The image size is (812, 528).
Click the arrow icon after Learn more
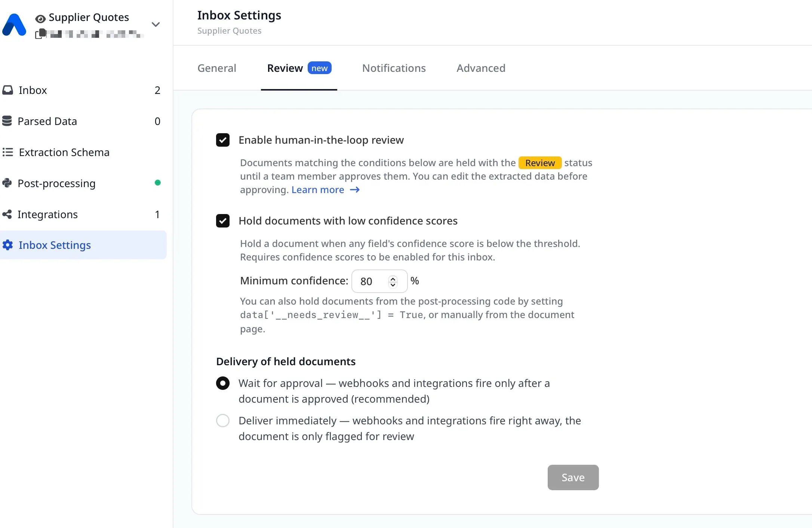click(x=355, y=190)
